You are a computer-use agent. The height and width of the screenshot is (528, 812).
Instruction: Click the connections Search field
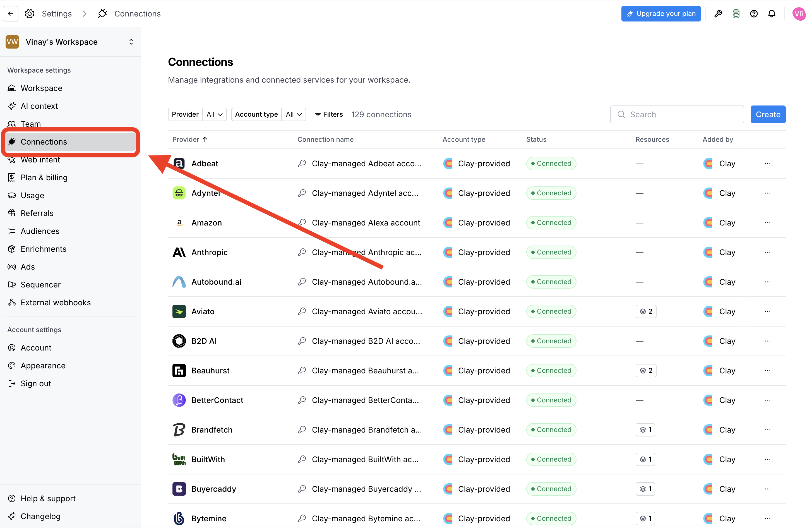677,114
